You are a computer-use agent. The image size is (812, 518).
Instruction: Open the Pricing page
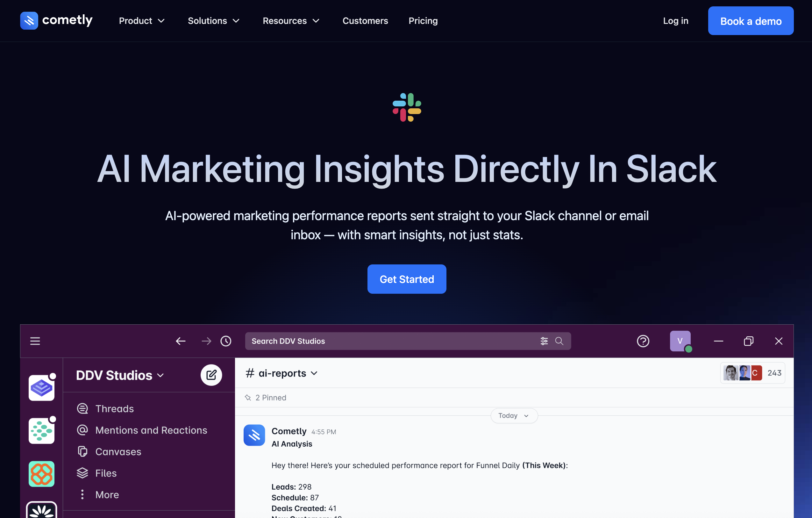(x=423, y=21)
